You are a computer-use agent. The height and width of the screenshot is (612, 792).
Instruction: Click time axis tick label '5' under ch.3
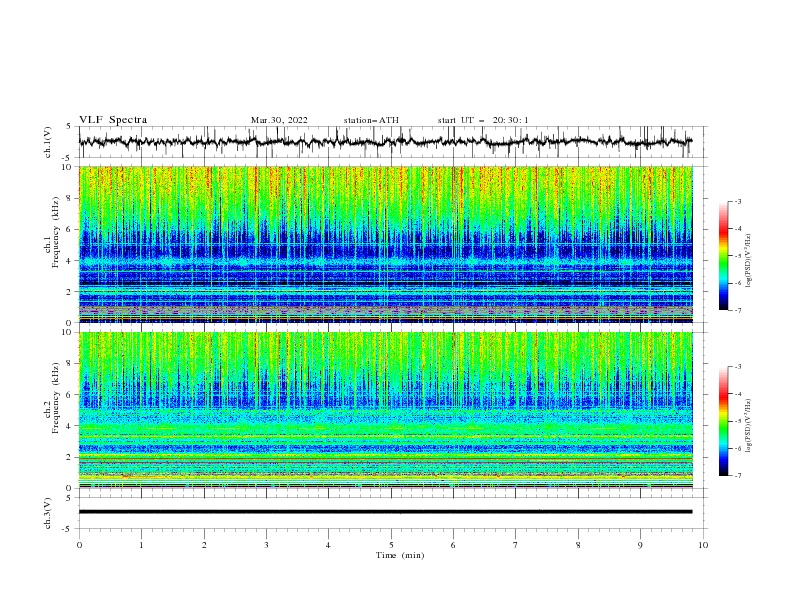point(391,545)
